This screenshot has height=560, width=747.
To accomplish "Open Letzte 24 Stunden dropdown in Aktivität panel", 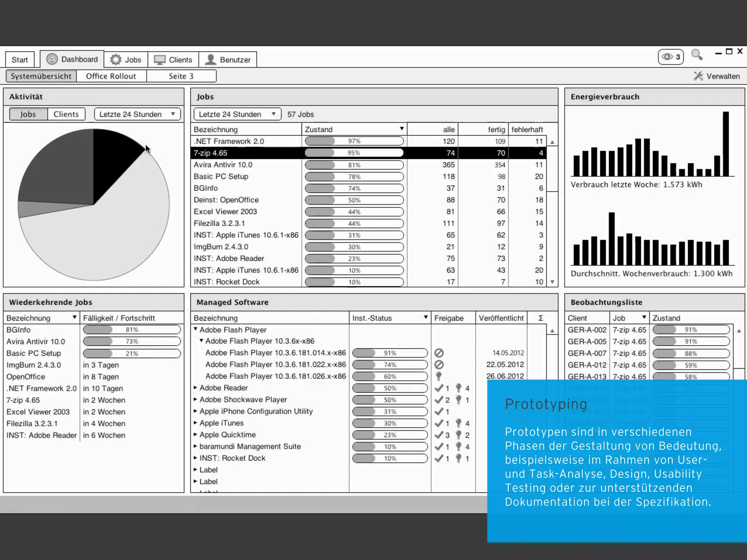I will point(137,114).
